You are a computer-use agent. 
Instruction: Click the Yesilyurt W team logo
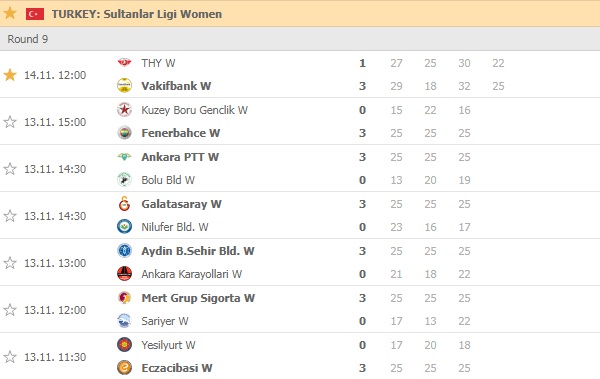pos(124,345)
